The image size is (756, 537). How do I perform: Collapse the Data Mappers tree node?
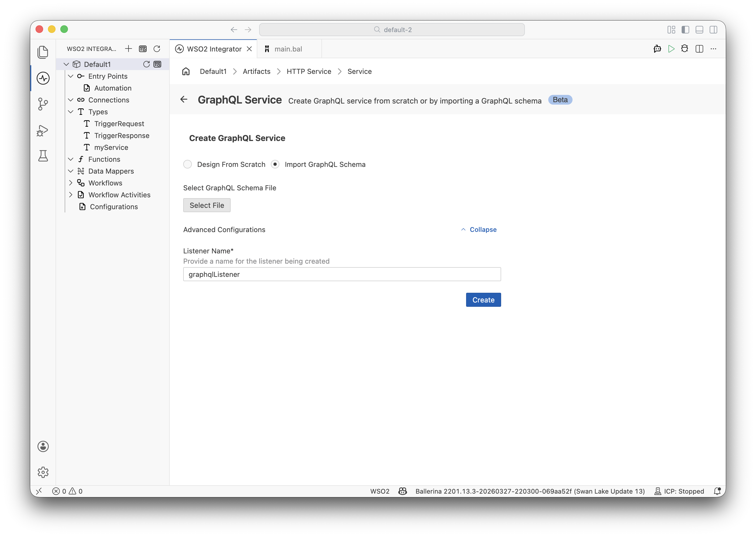pos(71,171)
